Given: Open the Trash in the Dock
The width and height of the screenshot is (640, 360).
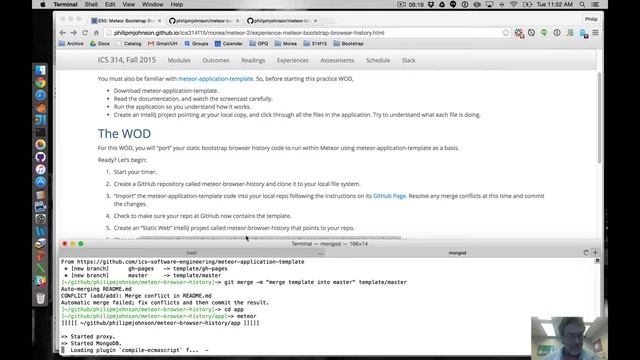Looking at the screenshot, I should [x=40, y=298].
